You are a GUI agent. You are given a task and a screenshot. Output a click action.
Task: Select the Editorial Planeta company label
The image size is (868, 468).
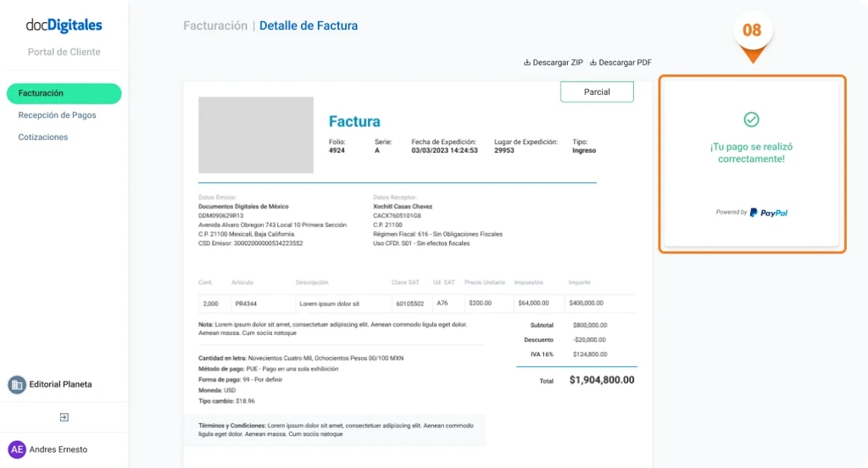point(60,384)
